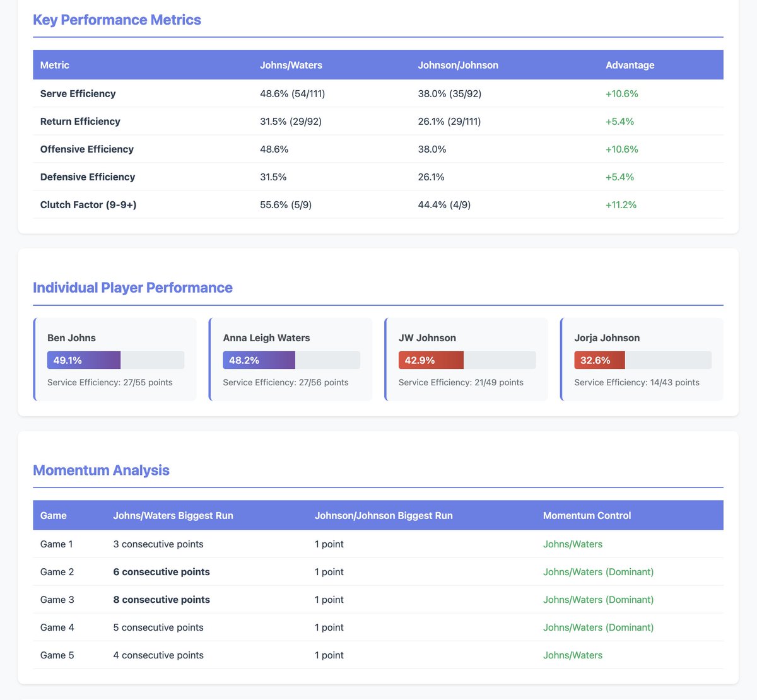Click Johns/Waters (Dominant) in Game 2 row
This screenshot has width=757, height=700.
pos(599,571)
